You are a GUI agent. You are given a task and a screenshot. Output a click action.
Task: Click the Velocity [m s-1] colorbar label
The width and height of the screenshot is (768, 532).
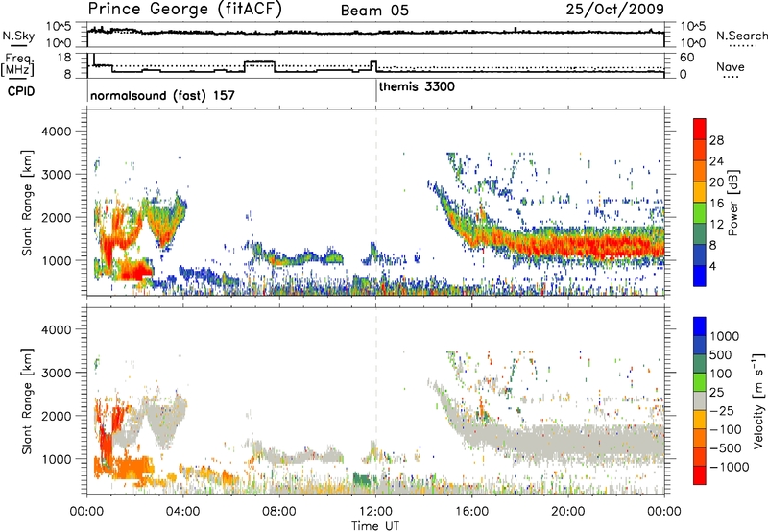click(x=758, y=400)
